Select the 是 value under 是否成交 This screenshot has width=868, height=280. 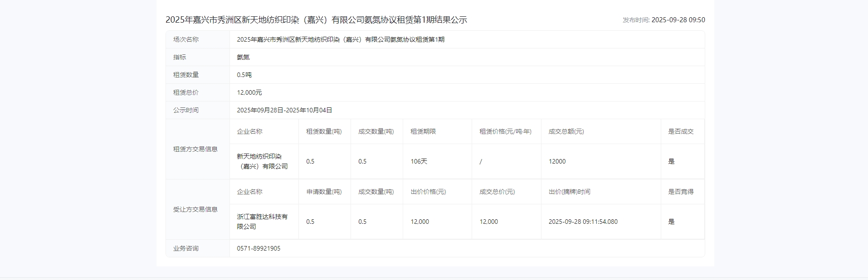pos(671,161)
